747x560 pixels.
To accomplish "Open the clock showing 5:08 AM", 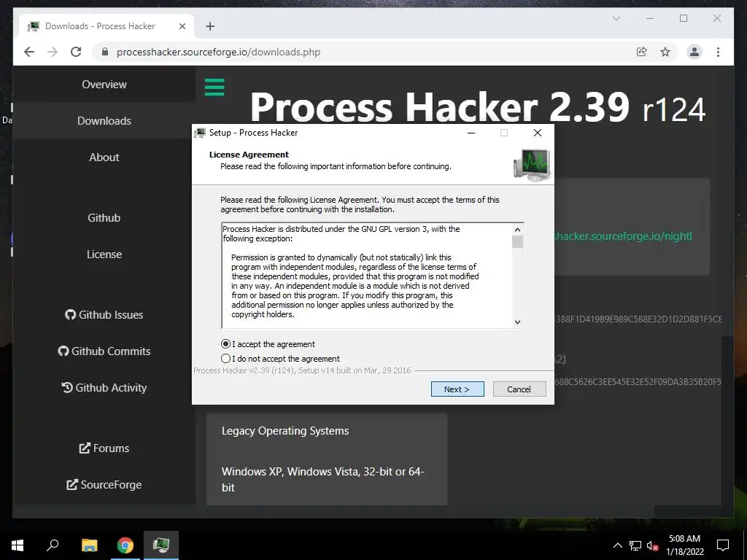I will (684, 545).
